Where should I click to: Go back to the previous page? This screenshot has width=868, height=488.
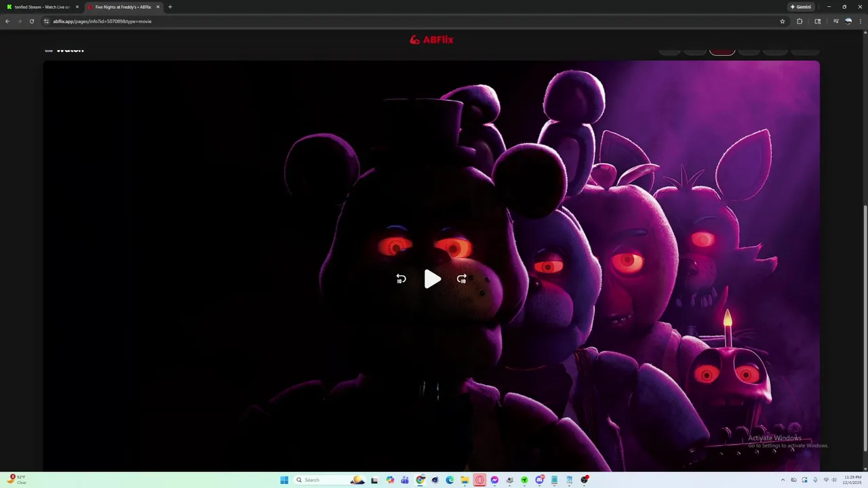tap(7, 21)
